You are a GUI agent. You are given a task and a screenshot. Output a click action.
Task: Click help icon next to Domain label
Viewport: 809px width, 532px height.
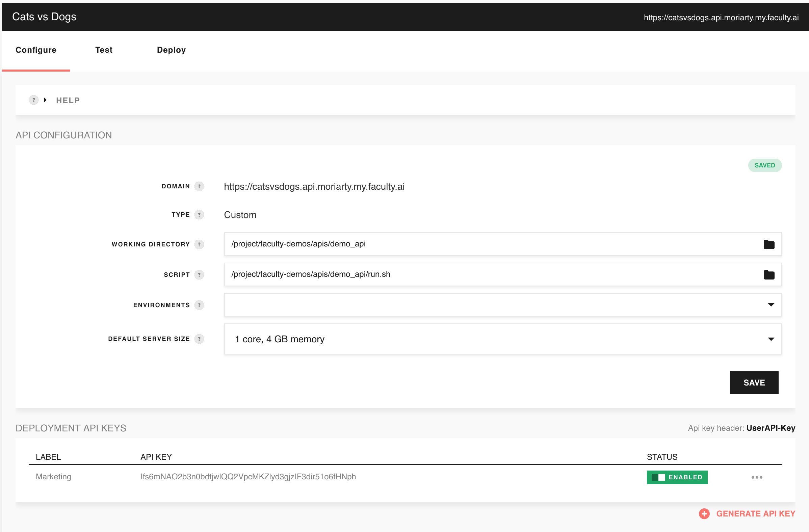point(199,186)
